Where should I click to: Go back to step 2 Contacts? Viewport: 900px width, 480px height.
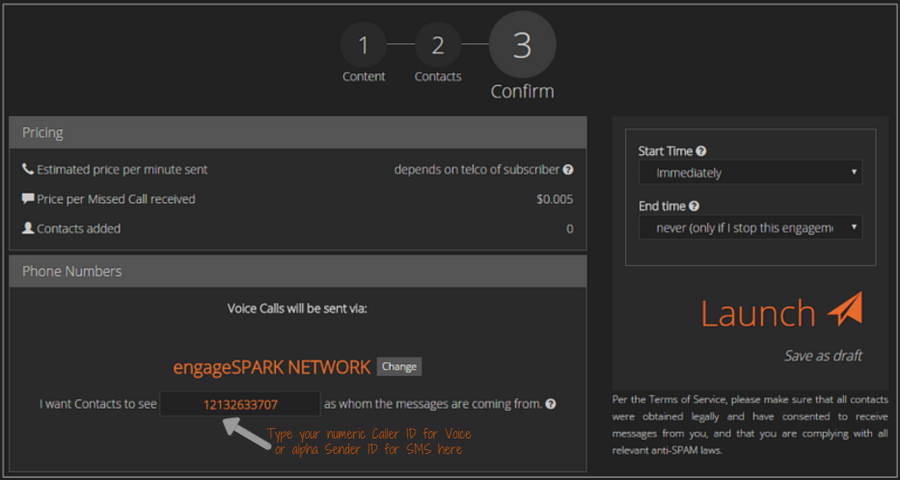click(438, 46)
